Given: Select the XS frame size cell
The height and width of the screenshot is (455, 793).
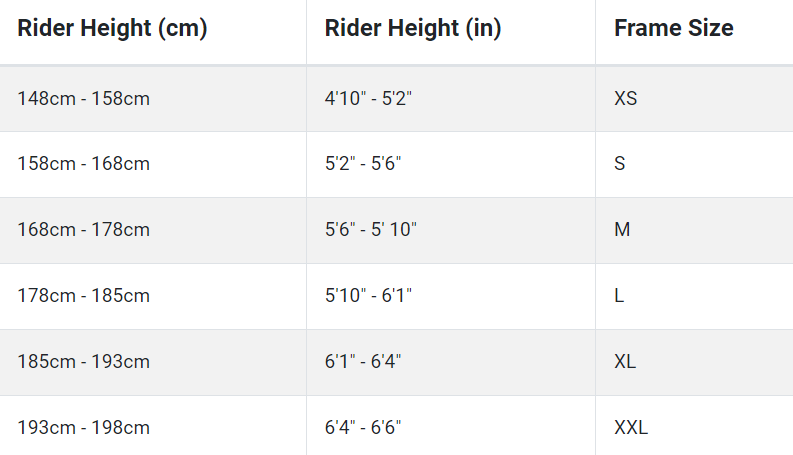Looking at the screenshot, I should 694,99.
